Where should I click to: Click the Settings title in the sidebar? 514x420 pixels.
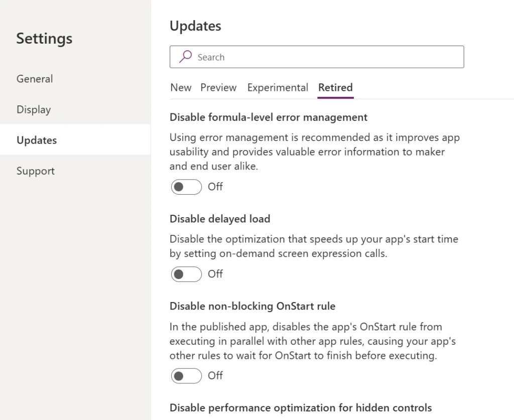pos(44,39)
